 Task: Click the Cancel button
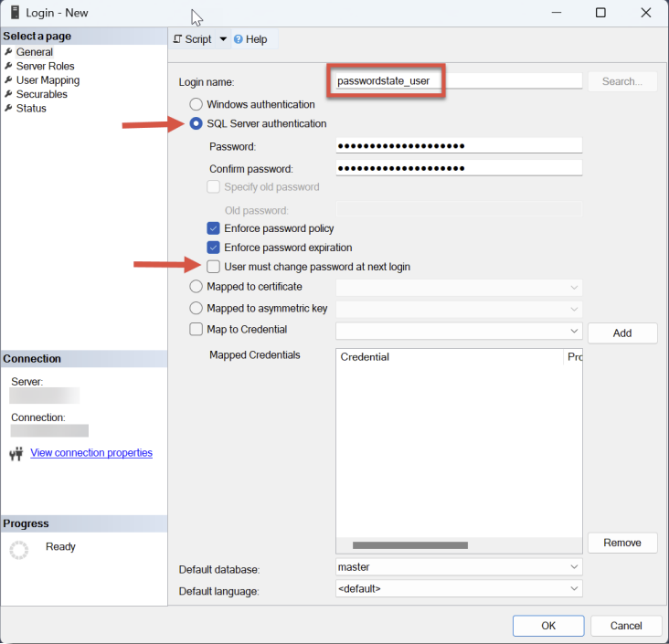[626, 626]
